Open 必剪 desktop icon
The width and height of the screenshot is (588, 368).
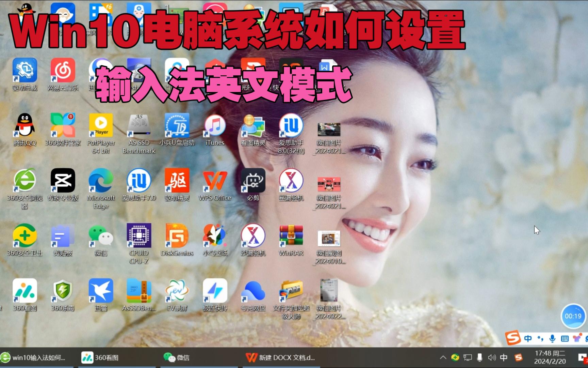253,185
